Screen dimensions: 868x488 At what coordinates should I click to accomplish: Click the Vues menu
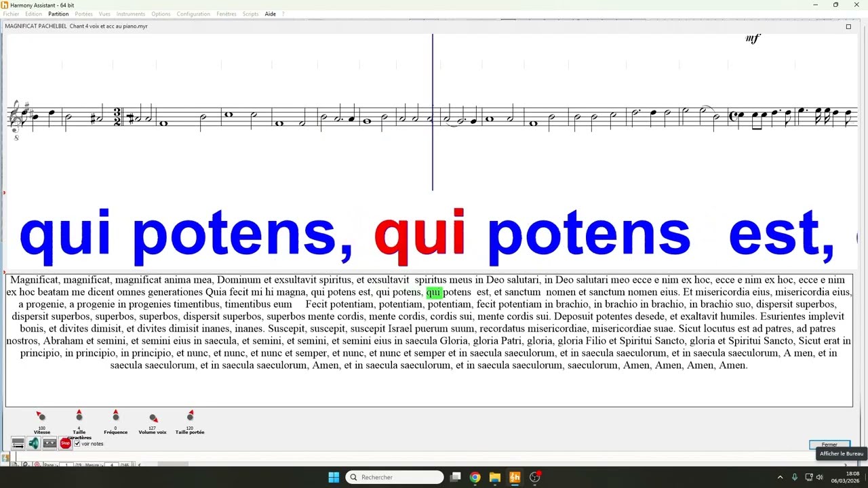[x=104, y=14]
